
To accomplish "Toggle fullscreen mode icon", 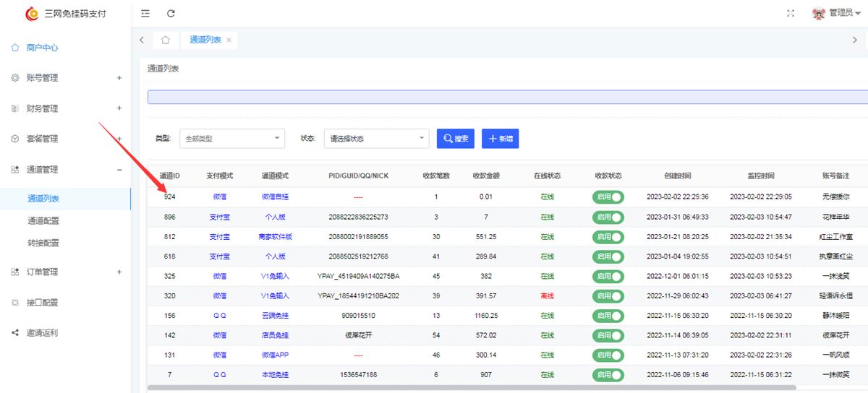I will (791, 13).
